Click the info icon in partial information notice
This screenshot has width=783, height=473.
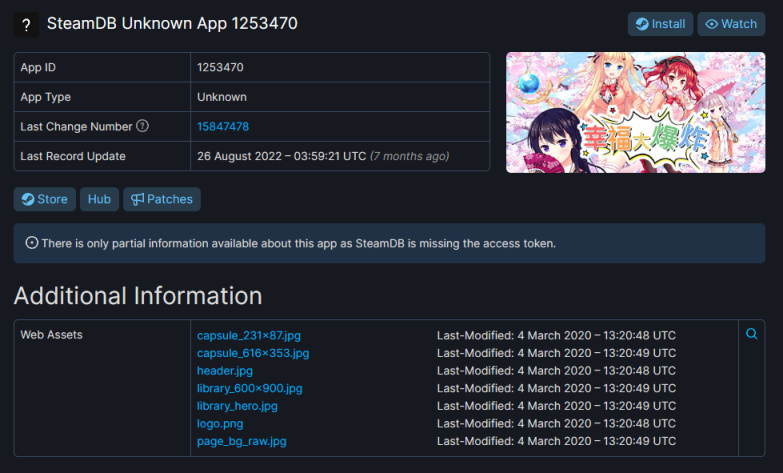[31, 243]
